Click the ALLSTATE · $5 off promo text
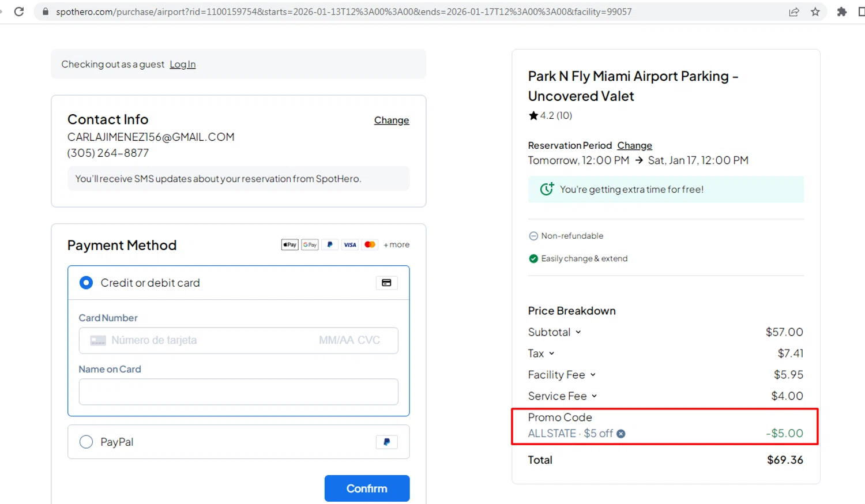 point(570,434)
